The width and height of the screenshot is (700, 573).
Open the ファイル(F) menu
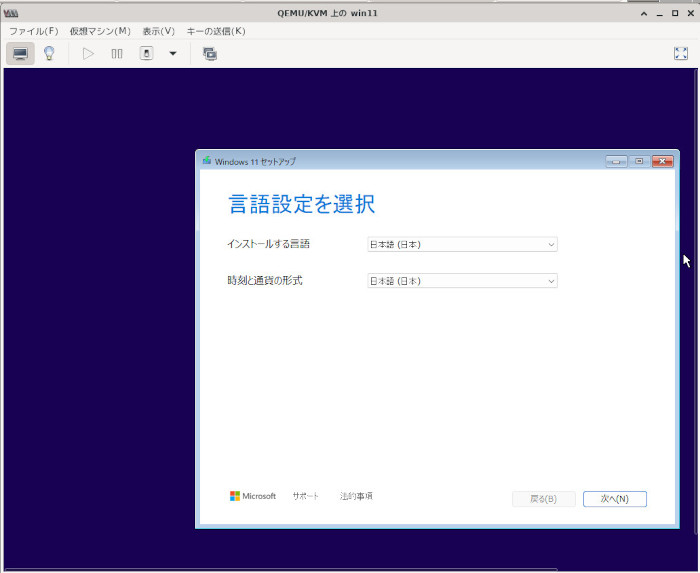pos(34,31)
